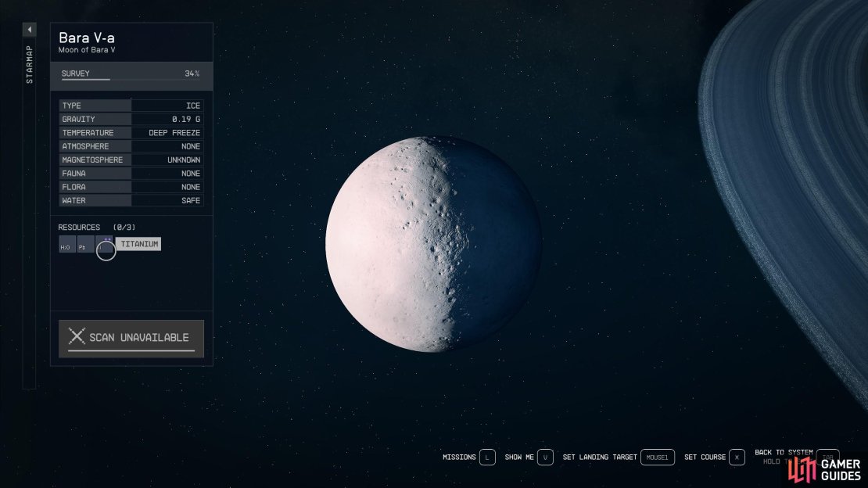Click the Scan Unavailable button
The image size is (868, 488).
[131, 339]
